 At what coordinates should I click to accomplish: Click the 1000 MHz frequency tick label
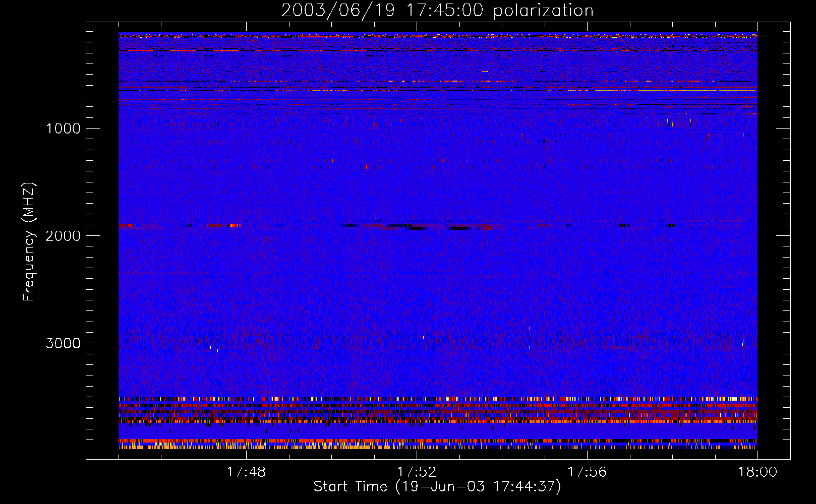point(63,129)
